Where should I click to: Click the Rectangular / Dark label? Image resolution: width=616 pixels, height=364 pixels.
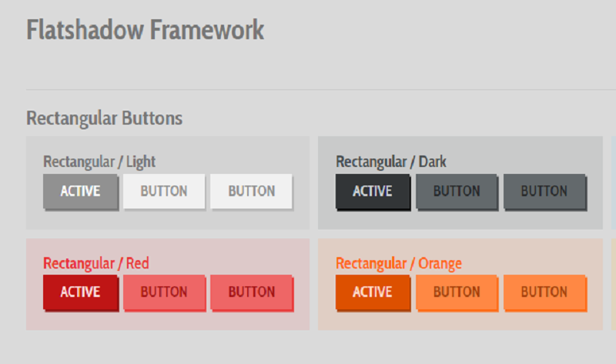[391, 162]
